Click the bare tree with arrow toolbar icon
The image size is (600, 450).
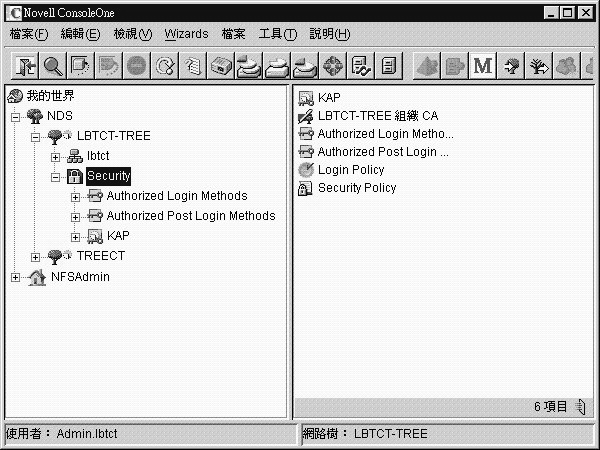click(x=539, y=66)
